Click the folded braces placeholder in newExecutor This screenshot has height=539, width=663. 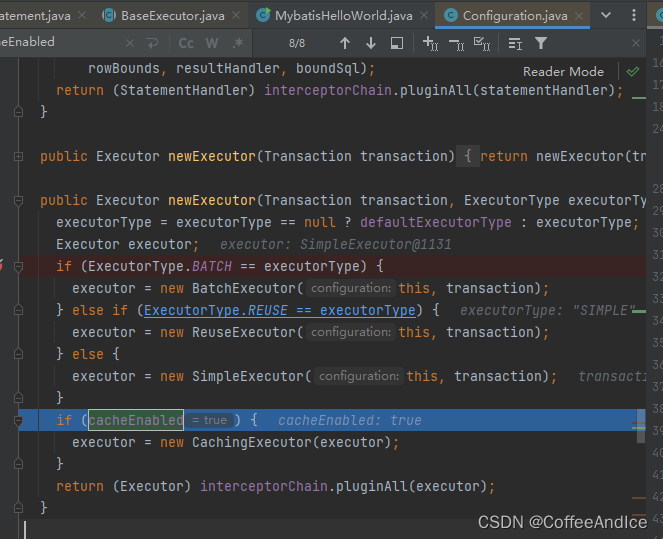(468, 156)
